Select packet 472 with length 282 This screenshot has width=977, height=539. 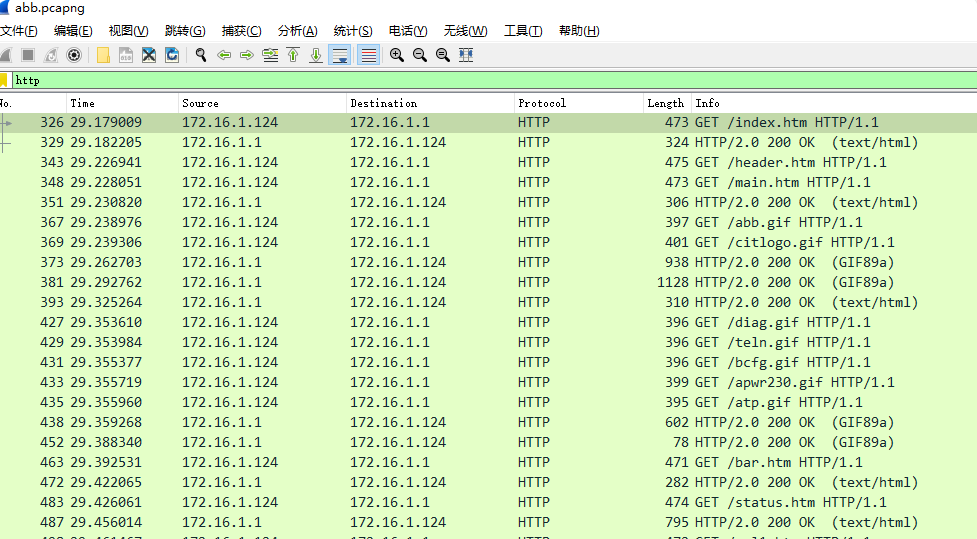(x=488, y=482)
